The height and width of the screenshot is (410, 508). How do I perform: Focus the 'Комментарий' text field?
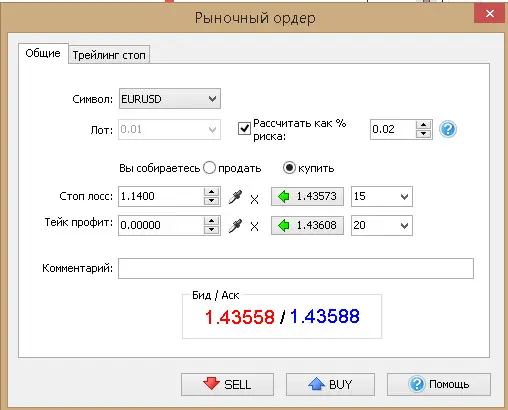(x=296, y=268)
